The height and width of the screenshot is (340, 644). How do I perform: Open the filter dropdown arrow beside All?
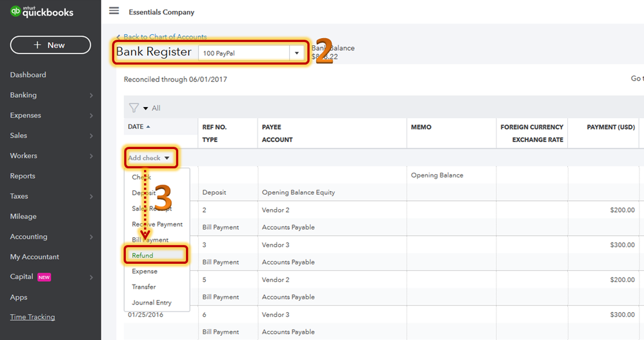pos(145,108)
